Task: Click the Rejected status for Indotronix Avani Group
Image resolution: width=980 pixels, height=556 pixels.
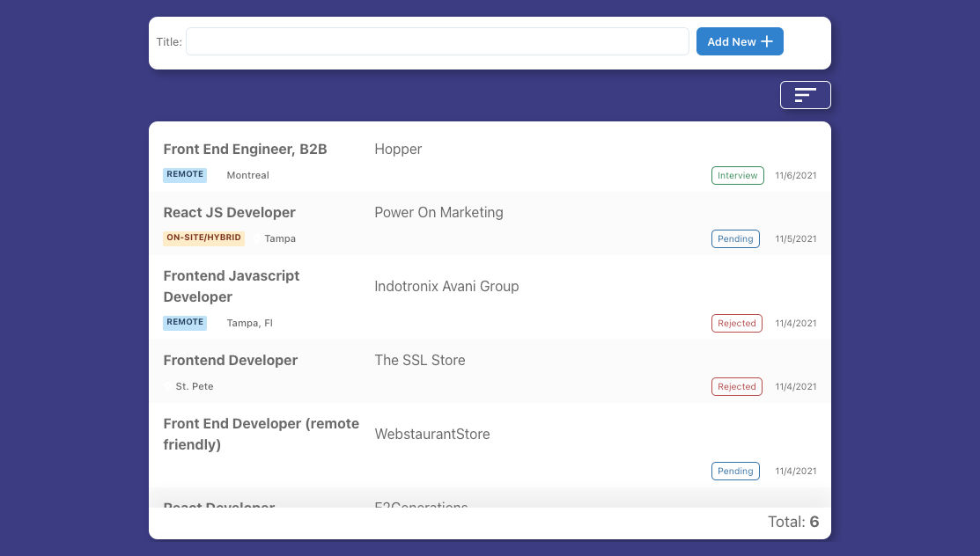Action: 736,323
